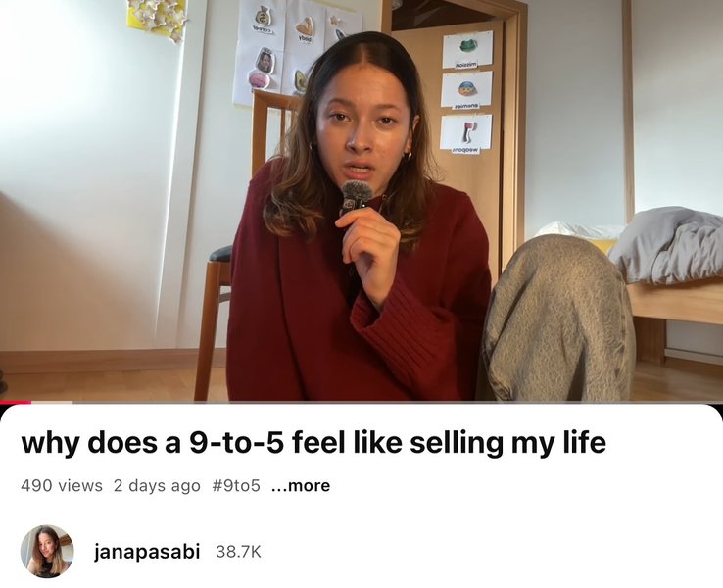Open the #9to5 hashtag link
723x588 pixels.
[x=236, y=486]
